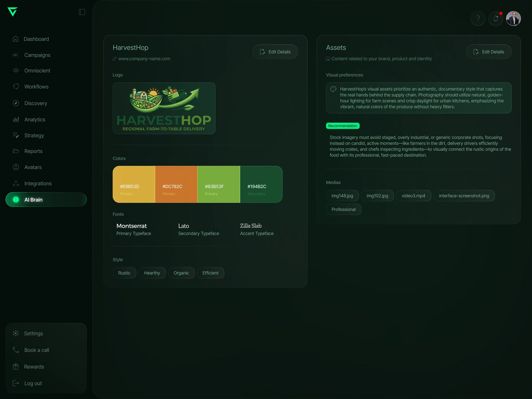Viewport: 532px width, 399px height.
Task: Open img102.jpg media chip
Action: coord(377,196)
